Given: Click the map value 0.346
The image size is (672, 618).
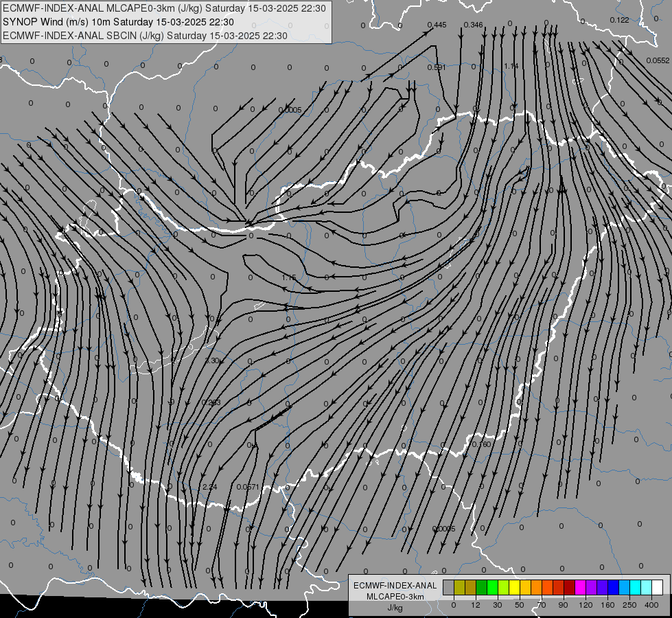Looking at the screenshot, I should click(x=473, y=25).
